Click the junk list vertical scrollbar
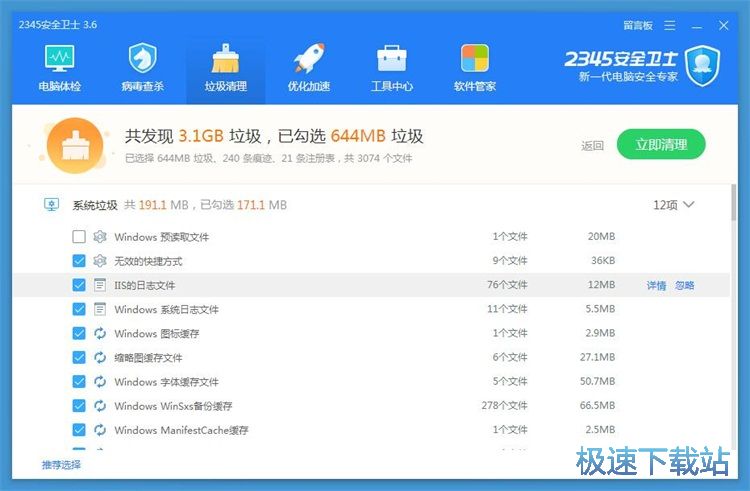750x491 pixels. click(734, 203)
